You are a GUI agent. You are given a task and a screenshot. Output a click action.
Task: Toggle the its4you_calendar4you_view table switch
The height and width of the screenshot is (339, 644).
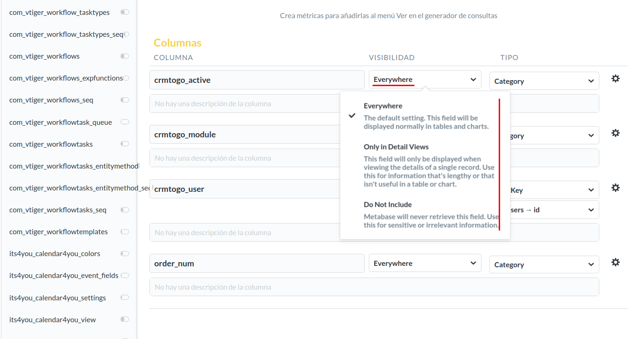[x=124, y=319]
